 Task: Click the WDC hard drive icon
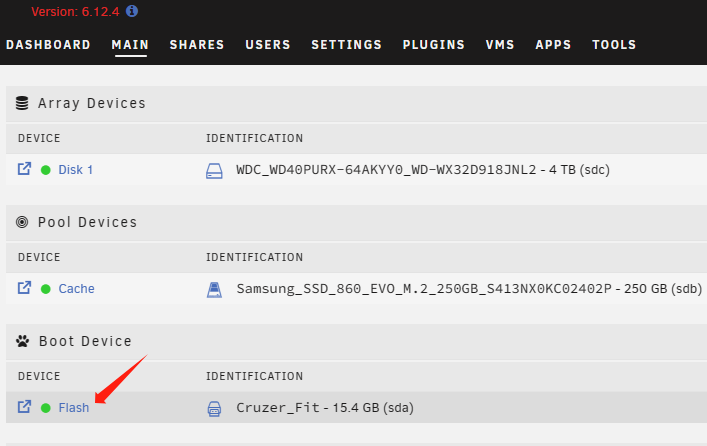[x=214, y=170]
